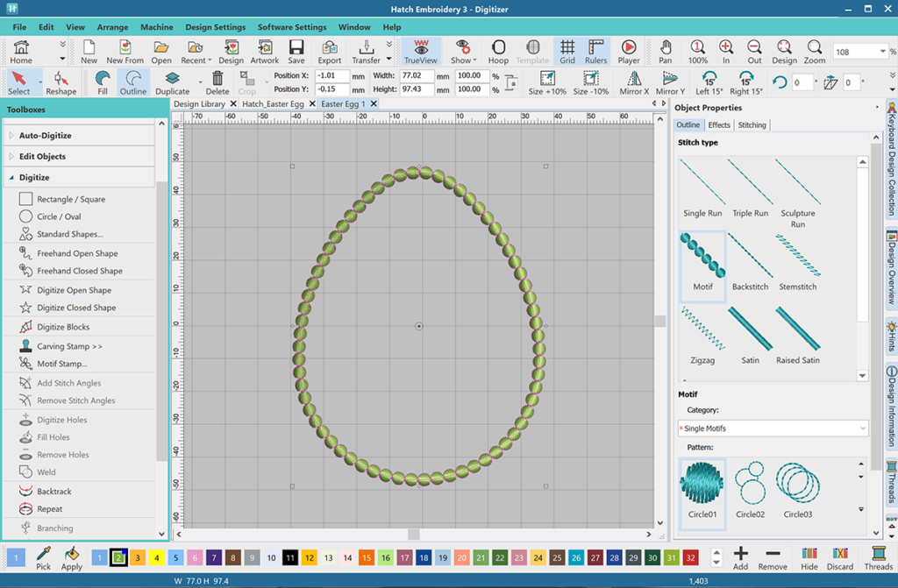Select the Hoop tool in toolbar
Screen dimensions: 898x588
[x=498, y=51]
